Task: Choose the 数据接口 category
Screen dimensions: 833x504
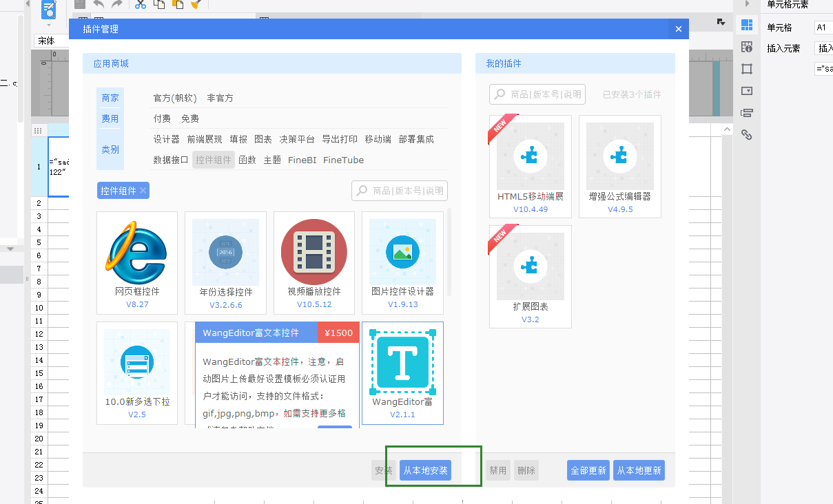Action: (x=171, y=160)
